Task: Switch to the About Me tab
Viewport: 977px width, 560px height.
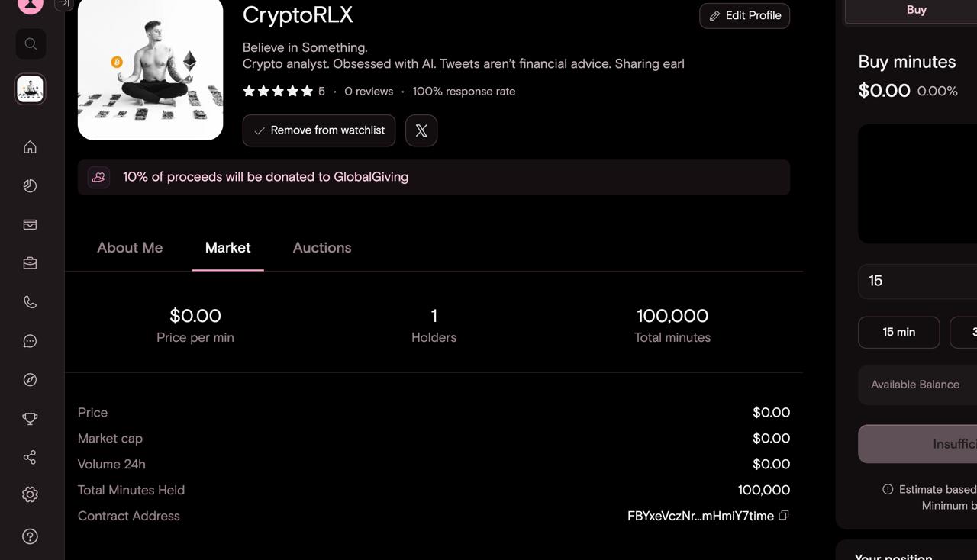Action: (130, 248)
